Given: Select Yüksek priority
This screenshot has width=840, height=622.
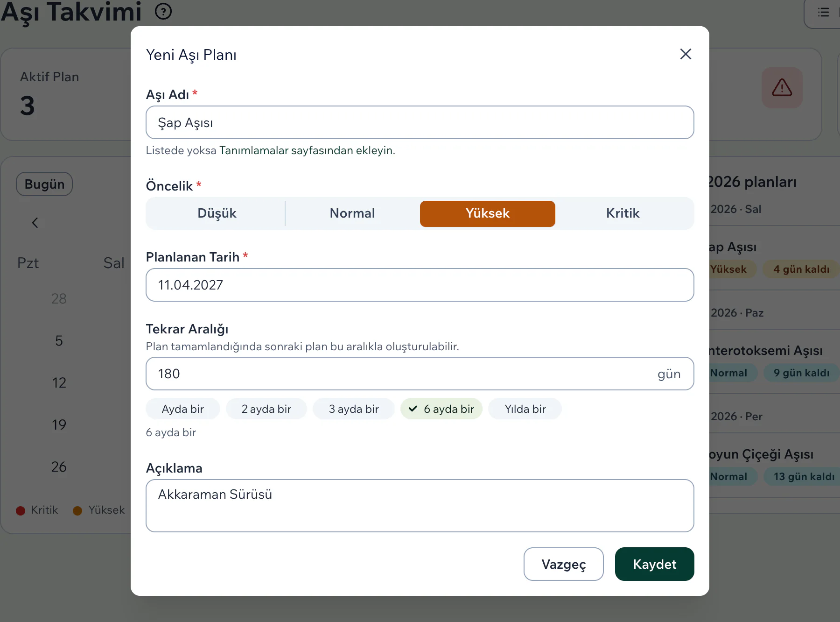Looking at the screenshot, I should [x=487, y=213].
